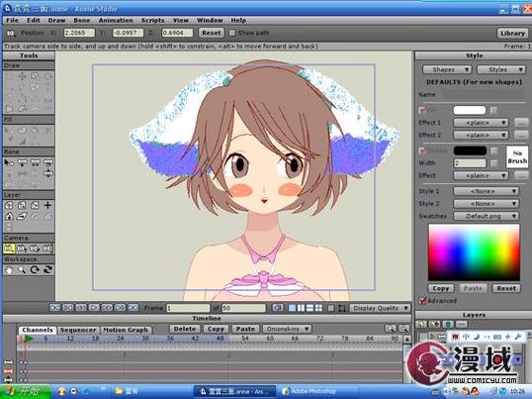This screenshot has width=532, height=399.
Task: Toggle the checkbox beside the Width field
Action: [x=494, y=163]
